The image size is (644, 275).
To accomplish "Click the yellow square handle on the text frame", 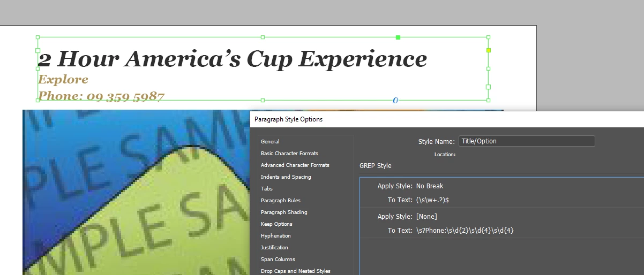I will [488, 50].
